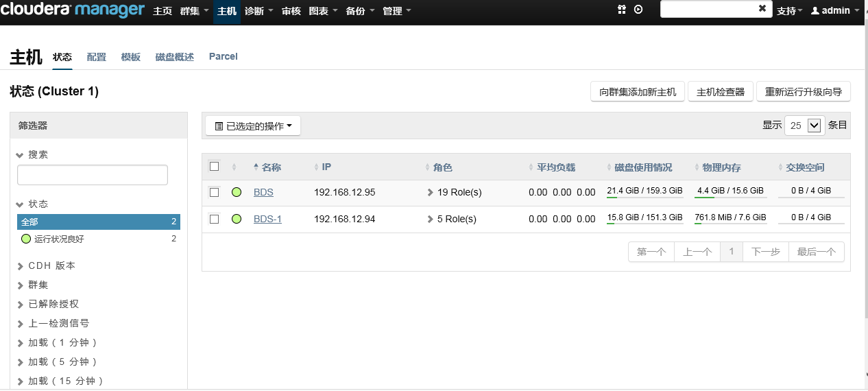The image size is (868, 391).
Task: Open 审核 in the top menu
Action: coord(291,11)
